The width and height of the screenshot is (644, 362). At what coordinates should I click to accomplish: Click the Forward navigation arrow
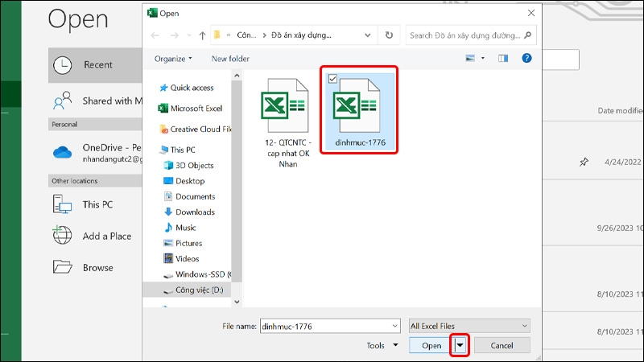pos(175,35)
